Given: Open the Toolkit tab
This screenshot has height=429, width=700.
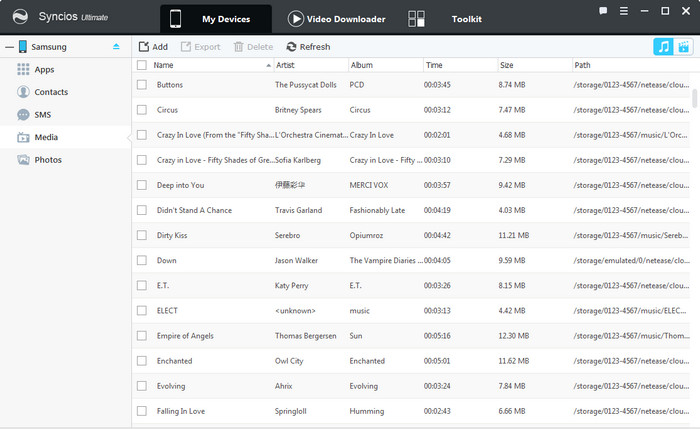Looking at the screenshot, I should pyautogui.click(x=466, y=19).
